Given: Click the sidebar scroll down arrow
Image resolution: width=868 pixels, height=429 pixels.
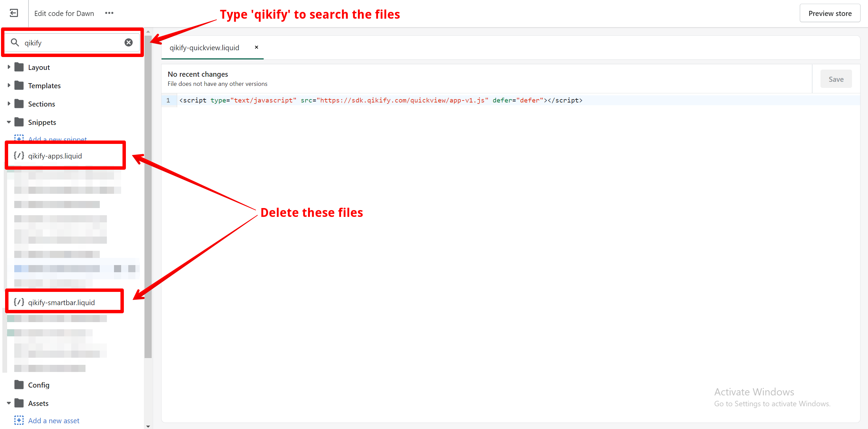Looking at the screenshot, I should click(148, 426).
